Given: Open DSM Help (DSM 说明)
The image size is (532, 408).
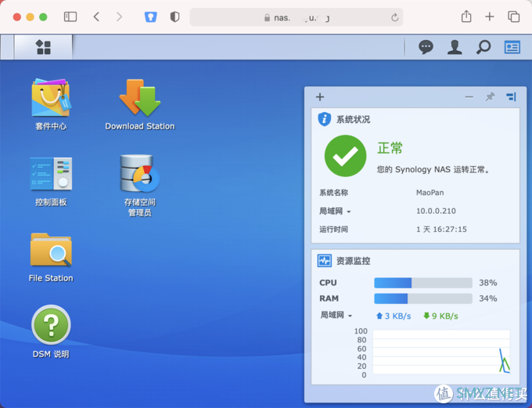Looking at the screenshot, I should (51, 332).
